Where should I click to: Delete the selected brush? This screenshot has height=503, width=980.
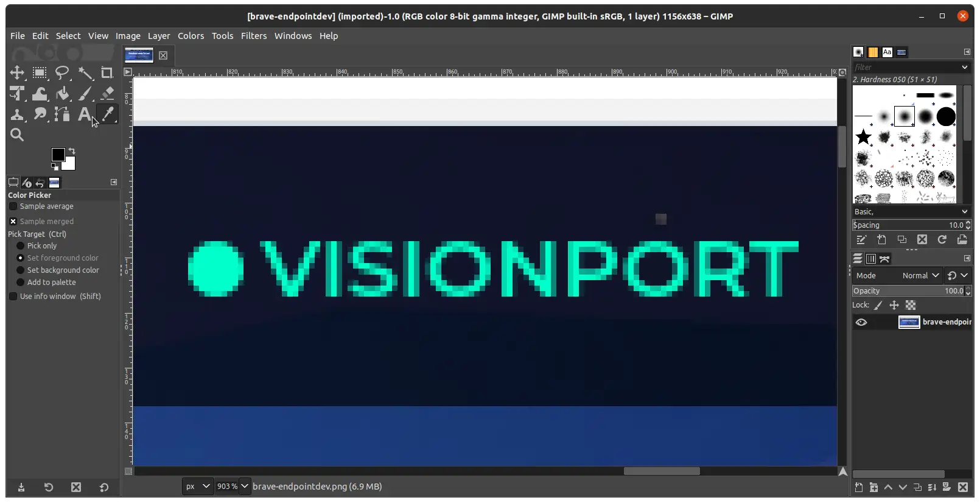point(922,240)
